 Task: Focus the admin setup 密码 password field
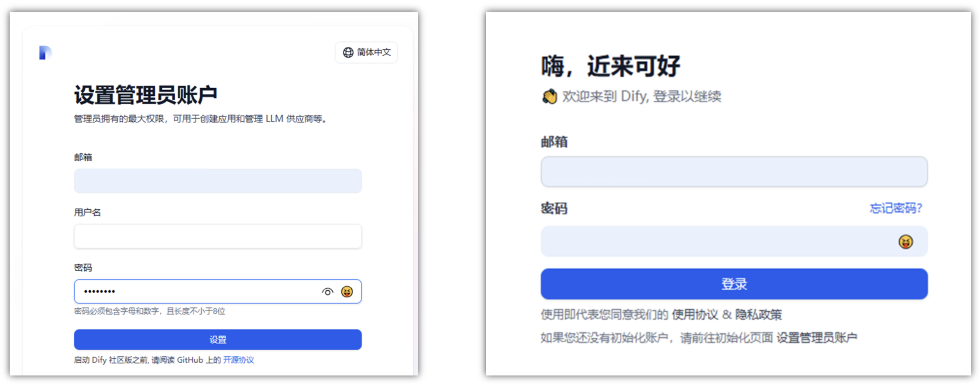tap(195, 291)
